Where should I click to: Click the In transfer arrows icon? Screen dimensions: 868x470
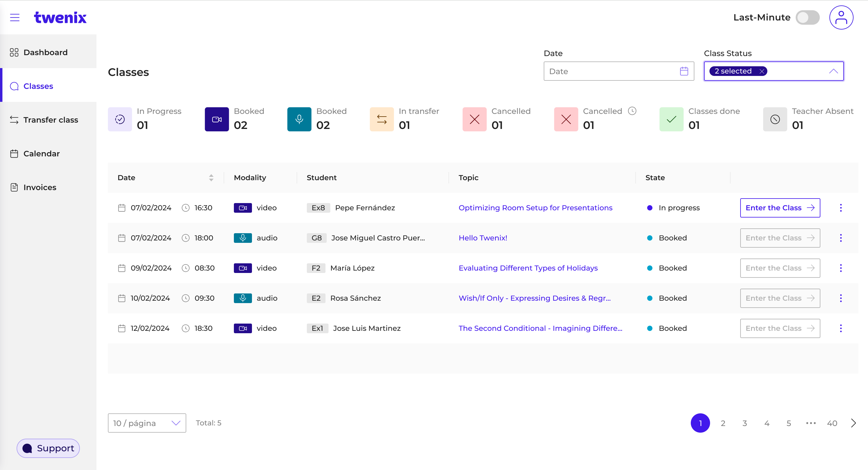click(x=382, y=119)
